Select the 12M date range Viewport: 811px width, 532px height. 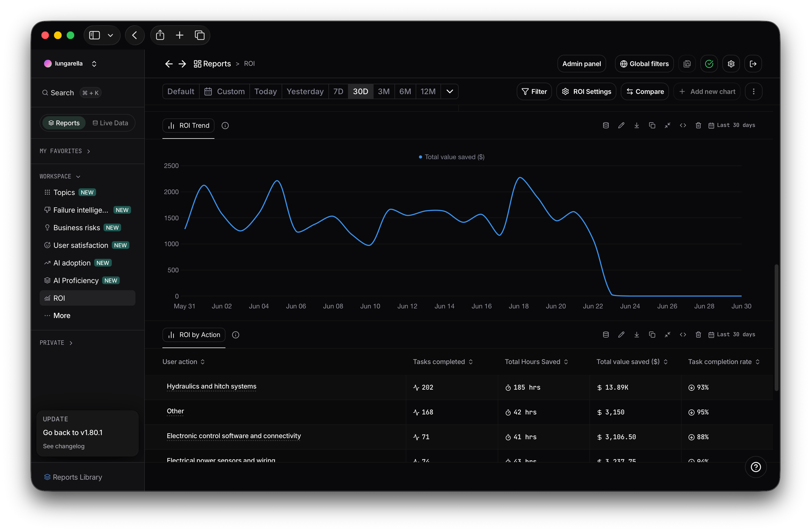coord(428,91)
